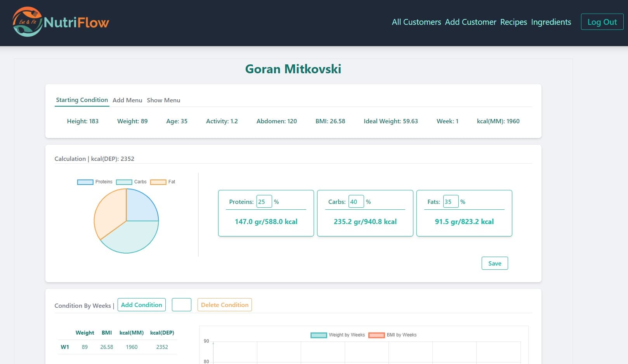Toggle Fat legend swatch in pie chart
The height and width of the screenshot is (364, 628).
coord(158,182)
